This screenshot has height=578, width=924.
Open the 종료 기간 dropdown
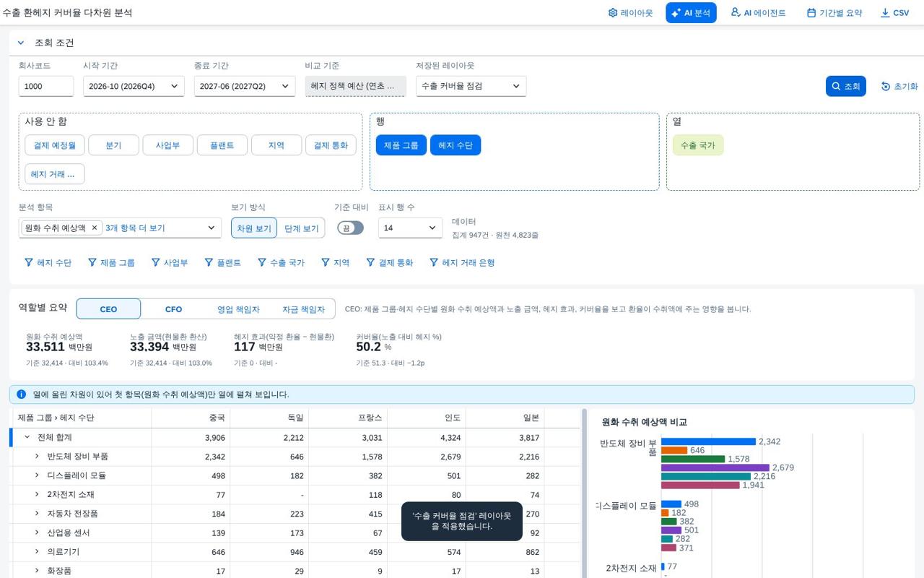(245, 86)
